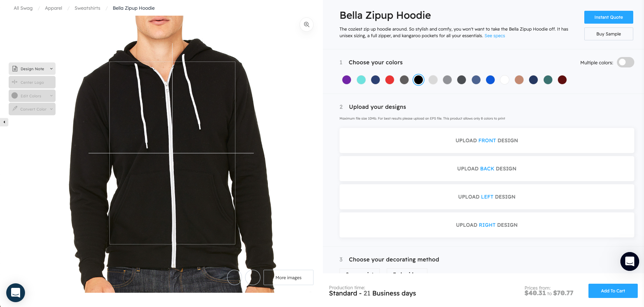Pick the red color swatch

390,80
